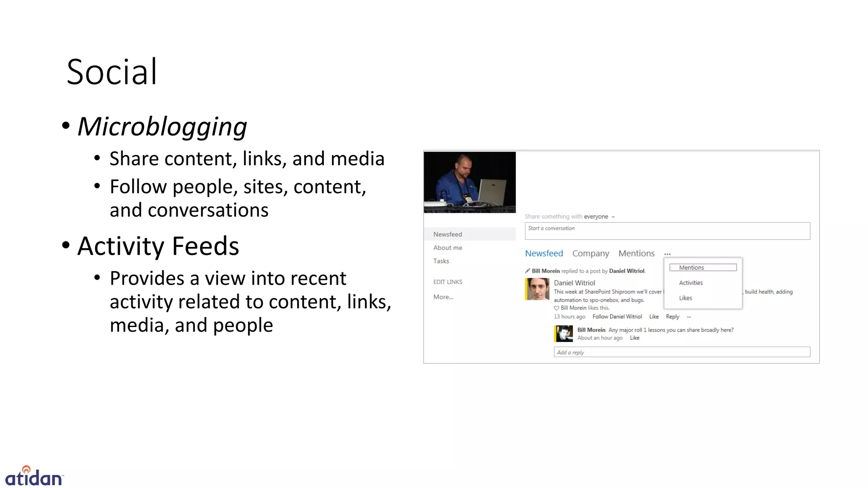Screen dimensions: 868x488
Task: Switch to the Mentions tab
Action: [636, 253]
